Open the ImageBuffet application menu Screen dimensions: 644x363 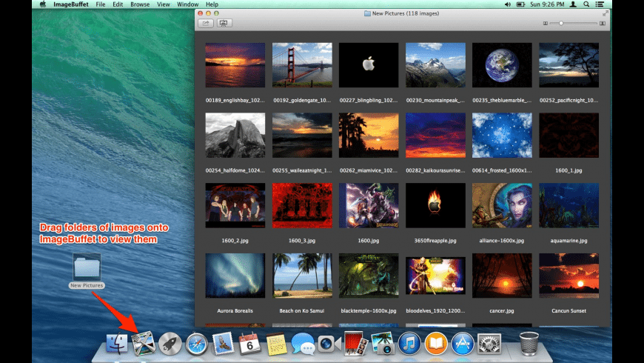click(70, 4)
